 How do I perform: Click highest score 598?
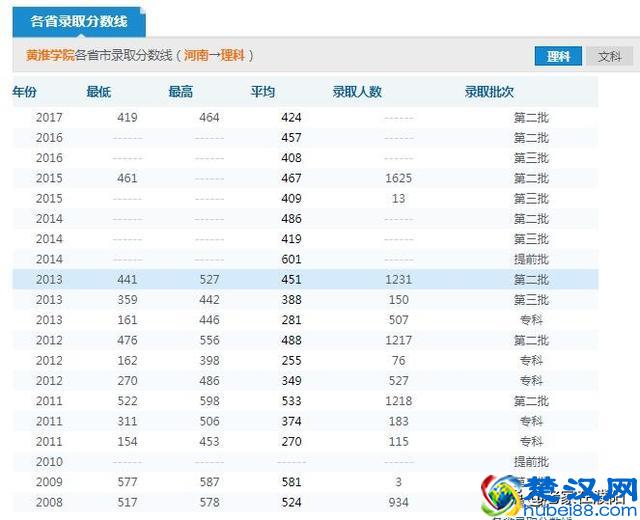pos(209,401)
